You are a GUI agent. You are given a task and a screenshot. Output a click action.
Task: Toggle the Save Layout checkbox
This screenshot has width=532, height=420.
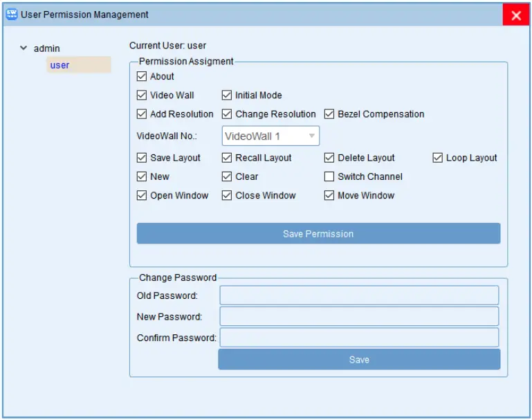[142, 158]
